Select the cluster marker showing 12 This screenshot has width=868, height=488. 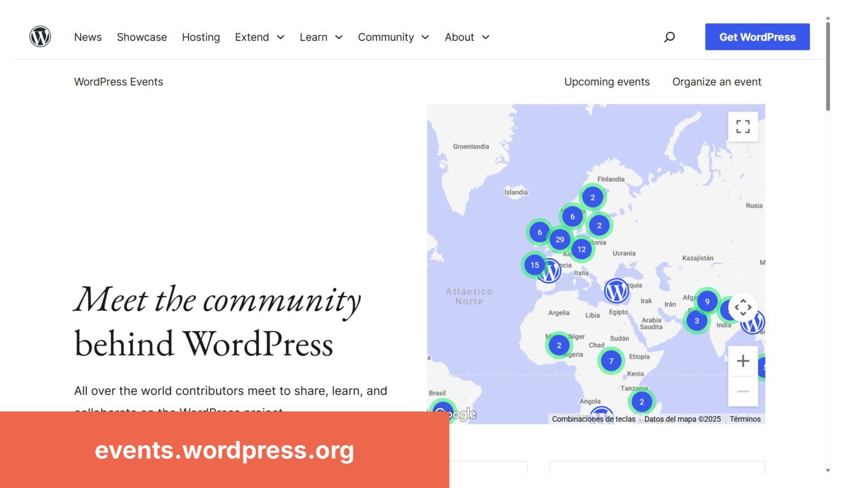click(582, 249)
